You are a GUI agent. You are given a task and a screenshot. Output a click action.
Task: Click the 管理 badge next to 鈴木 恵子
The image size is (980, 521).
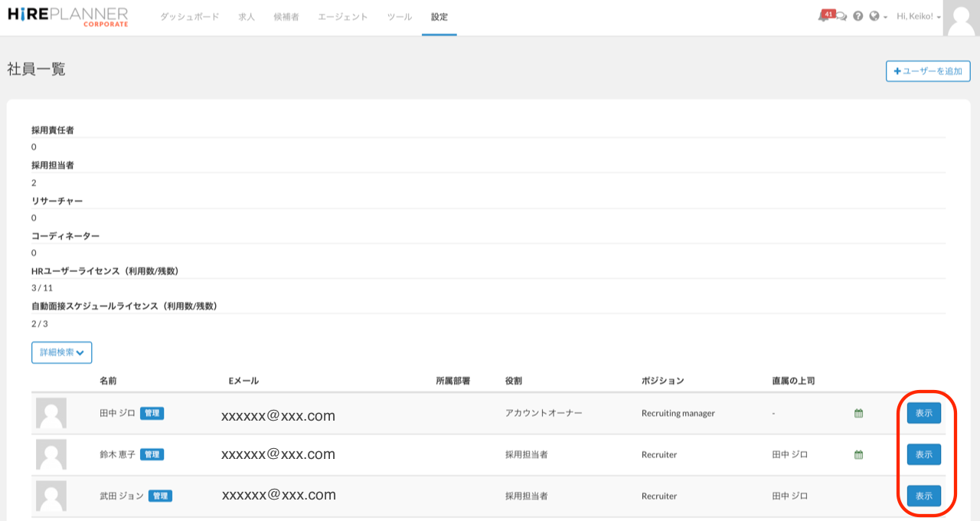152,454
